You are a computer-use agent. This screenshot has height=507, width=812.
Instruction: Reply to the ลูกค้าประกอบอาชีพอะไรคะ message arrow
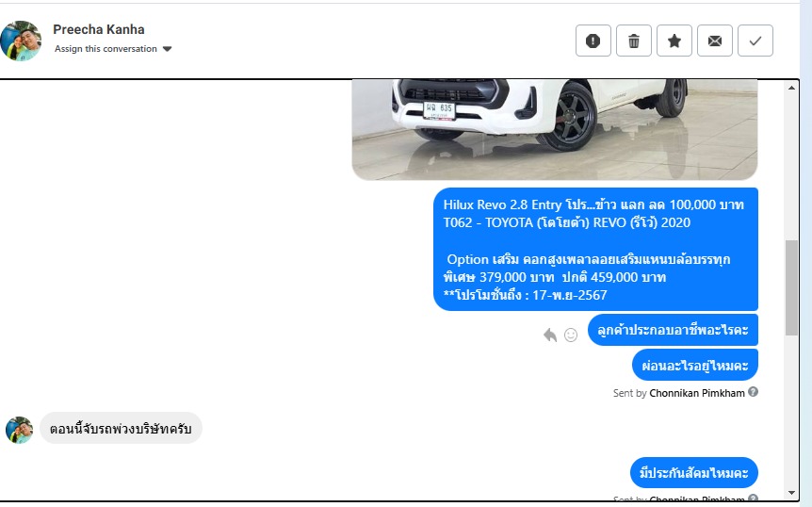click(550, 335)
